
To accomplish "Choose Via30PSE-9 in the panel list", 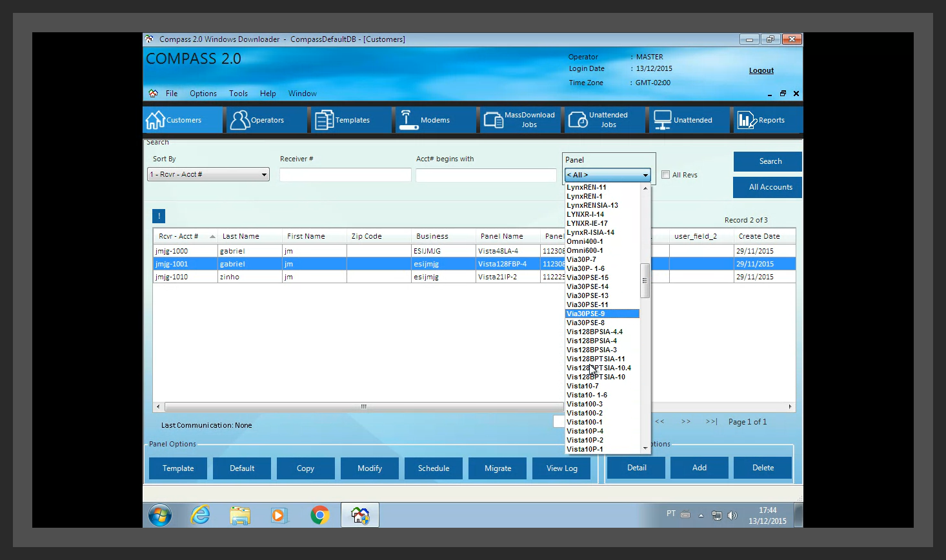I will (602, 314).
